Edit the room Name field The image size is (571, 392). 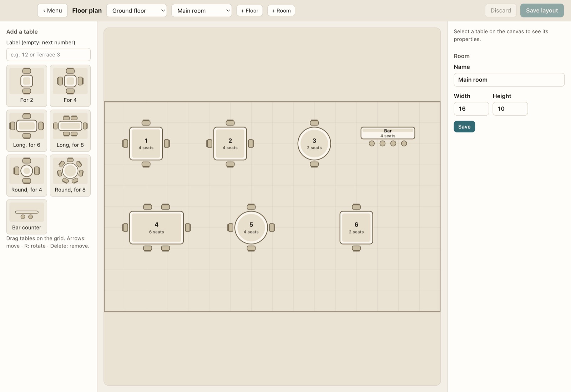[509, 80]
